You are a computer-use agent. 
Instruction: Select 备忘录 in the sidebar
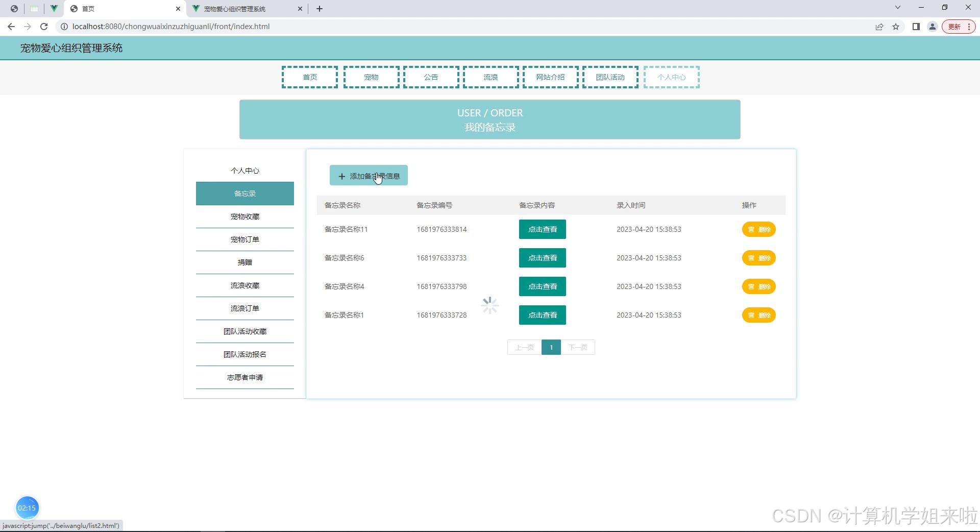(245, 194)
